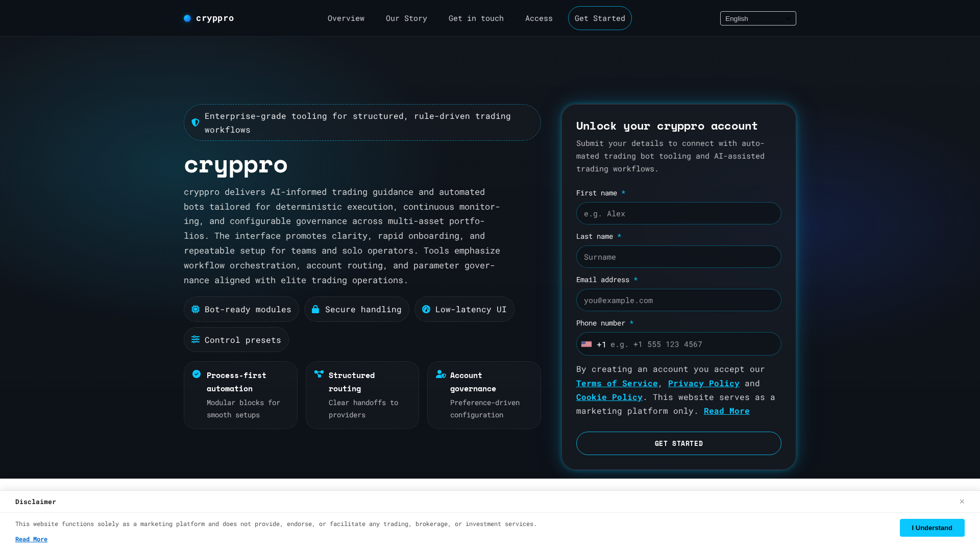This screenshot has height=551, width=980.
Task: Click the Secure handling chip
Action: (356, 309)
